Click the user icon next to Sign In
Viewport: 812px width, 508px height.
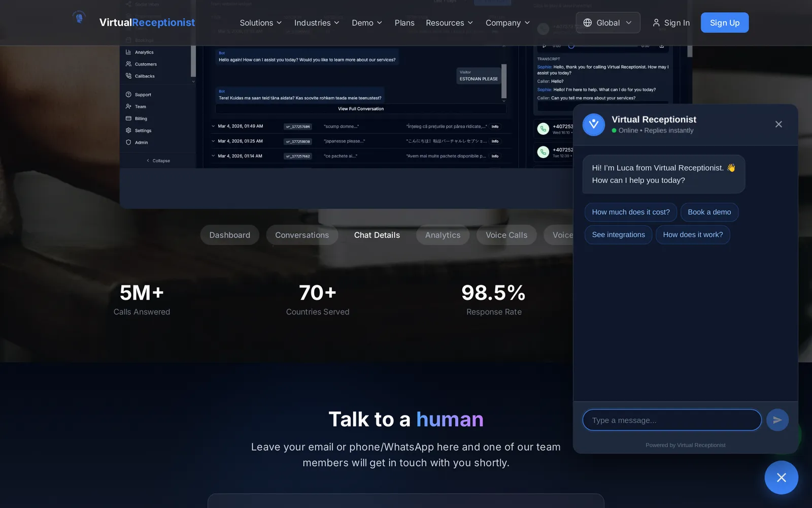point(656,23)
